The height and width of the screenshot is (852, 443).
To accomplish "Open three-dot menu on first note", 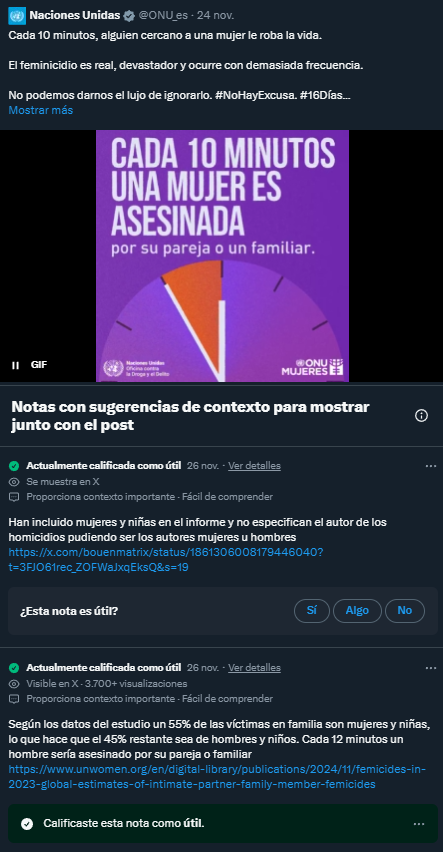I will [430, 466].
